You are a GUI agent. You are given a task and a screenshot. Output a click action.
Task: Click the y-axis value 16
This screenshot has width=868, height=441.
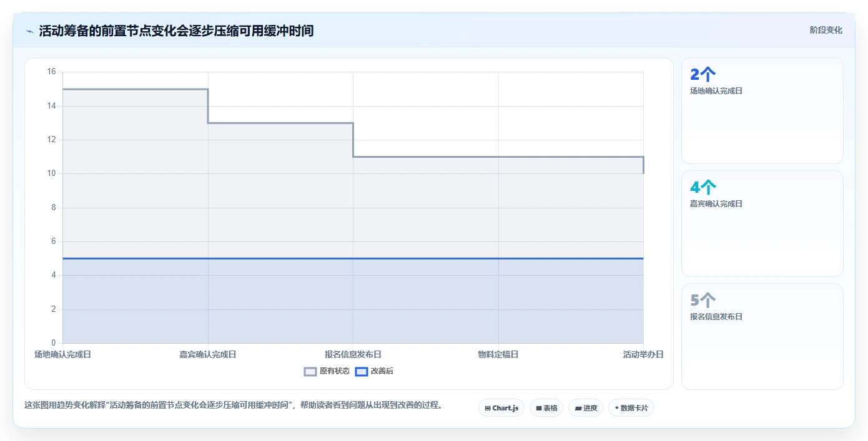tap(51, 72)
